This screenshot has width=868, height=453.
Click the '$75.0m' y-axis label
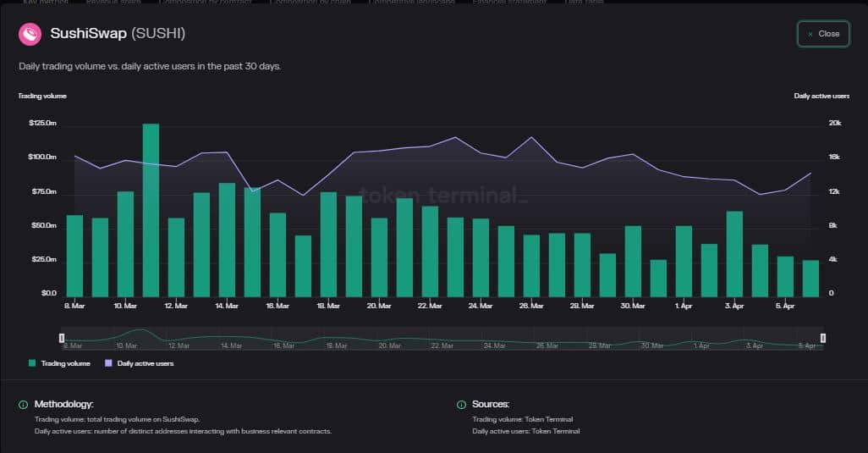(44, 191)
